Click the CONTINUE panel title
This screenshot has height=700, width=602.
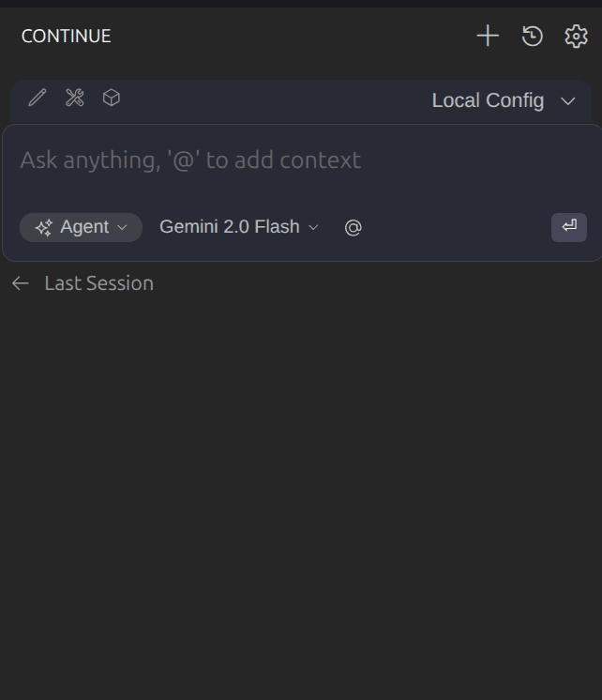pyautogui.click(x=66, y=37)
